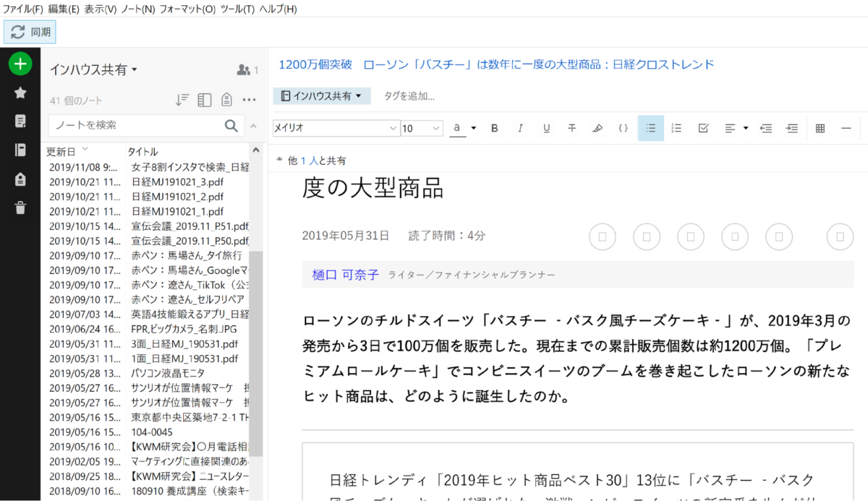Insert a horizontal rule line
This screenshot has height=501, width=868.
[x=846, y=128]
